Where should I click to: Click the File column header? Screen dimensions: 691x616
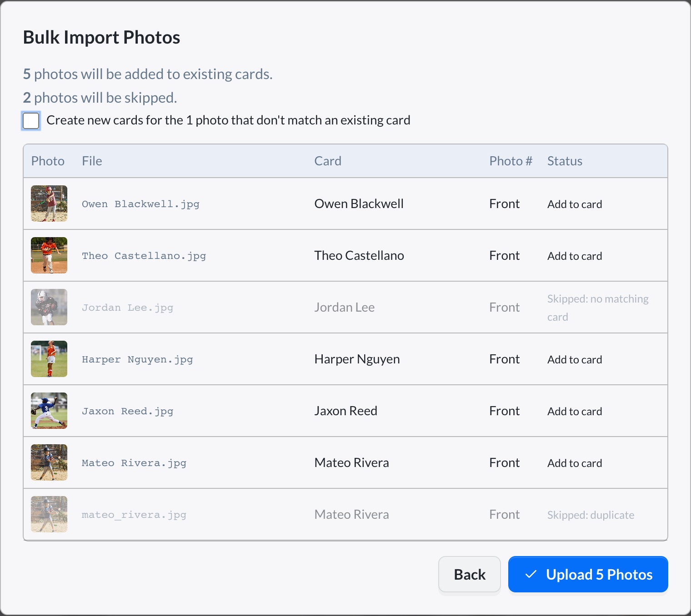tap(92, 161)
